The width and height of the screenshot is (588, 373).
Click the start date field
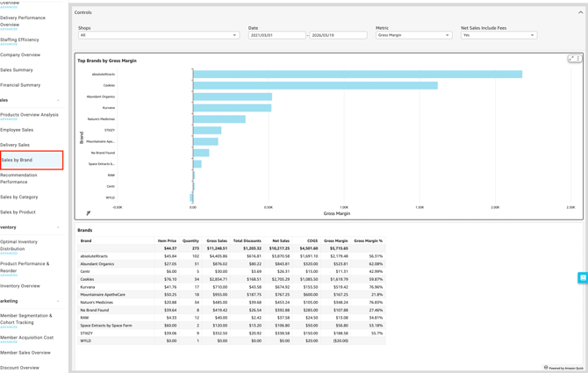click(x=276, y=35)
